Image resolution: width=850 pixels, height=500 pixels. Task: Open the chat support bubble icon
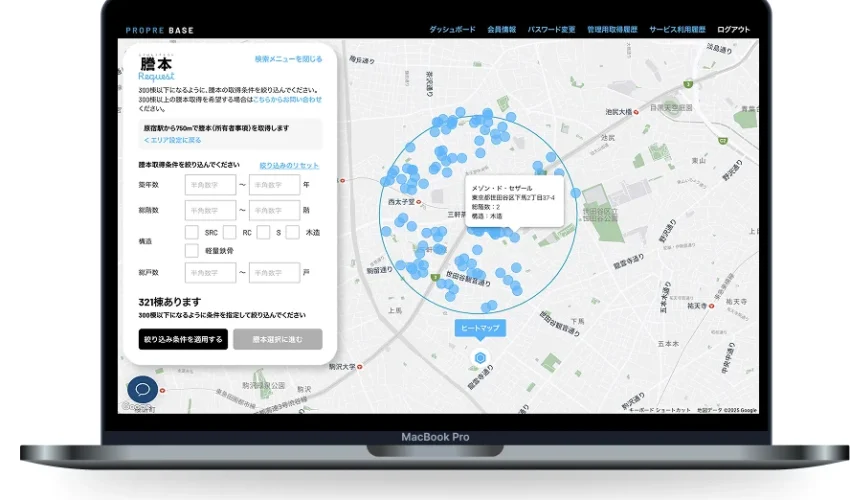143,390
